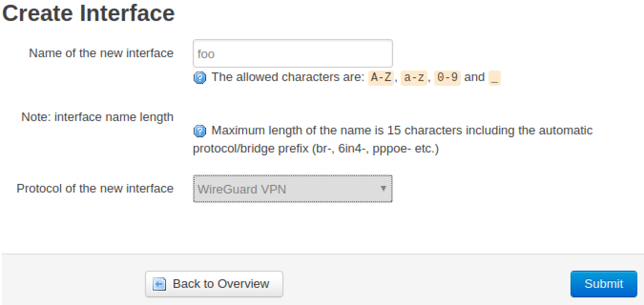Click the Create Interface heading
The height and width of the screenshot is (305, 644).
pyautogui.click(x=89, y=13)
